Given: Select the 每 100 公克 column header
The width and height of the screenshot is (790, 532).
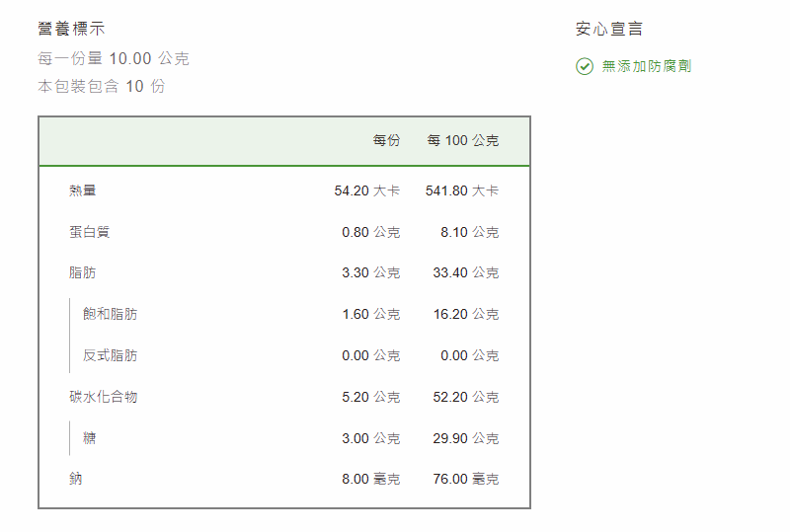Looking at the screenshot, I should coord(462,141).
